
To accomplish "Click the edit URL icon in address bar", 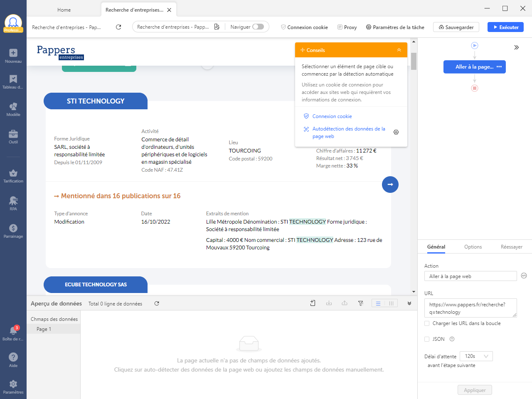I will (217, 27).
